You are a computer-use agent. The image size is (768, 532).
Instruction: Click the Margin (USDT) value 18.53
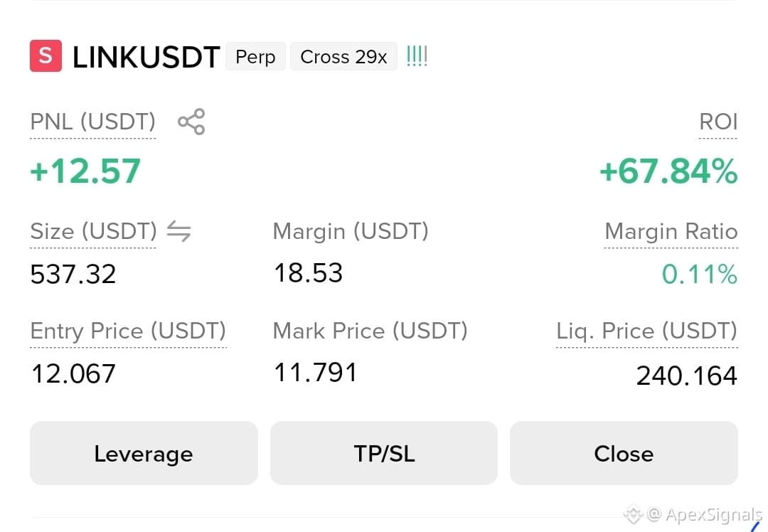click(x=308, y=273)
